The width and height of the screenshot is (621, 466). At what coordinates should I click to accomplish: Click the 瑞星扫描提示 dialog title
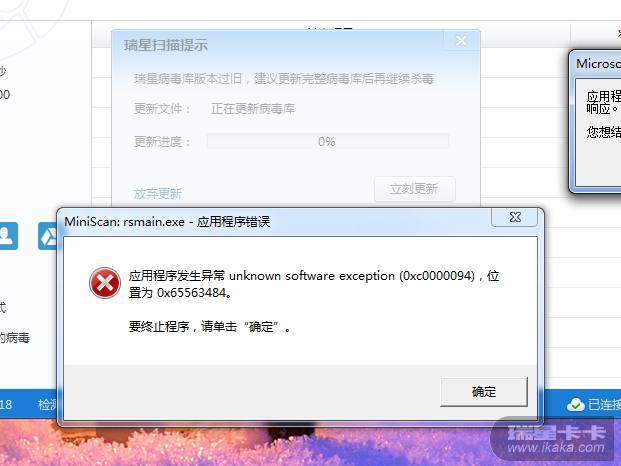[x=166, y=45]
